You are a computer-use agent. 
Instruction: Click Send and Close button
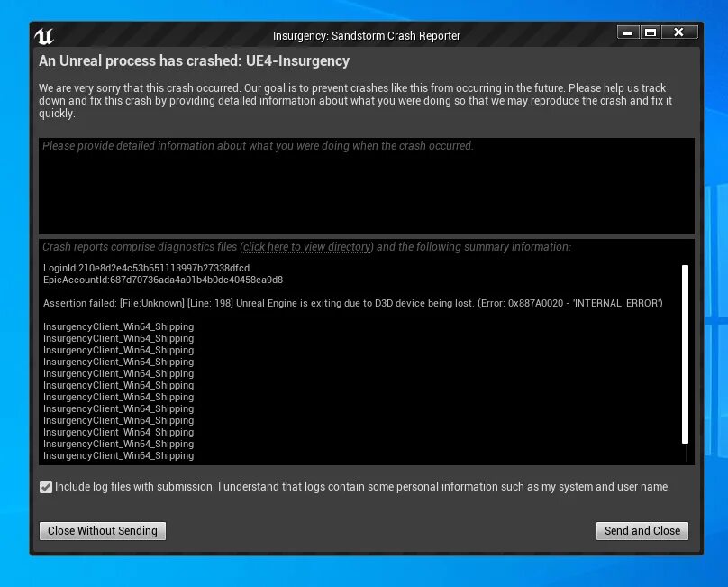(642, 531)
